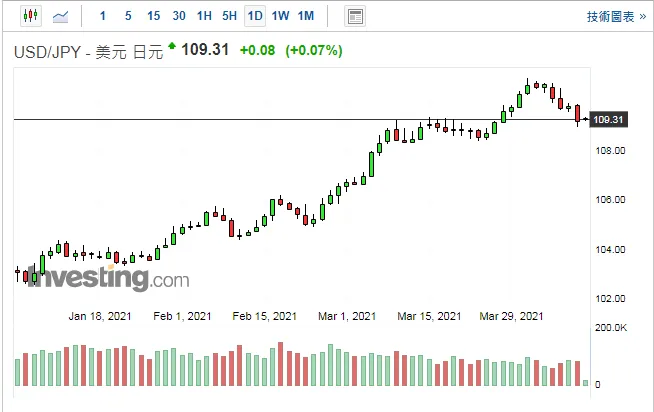Click the Mar 29, 2021 date label
Image resolution: width=654 pixels, height=412 pixels.
511,316
